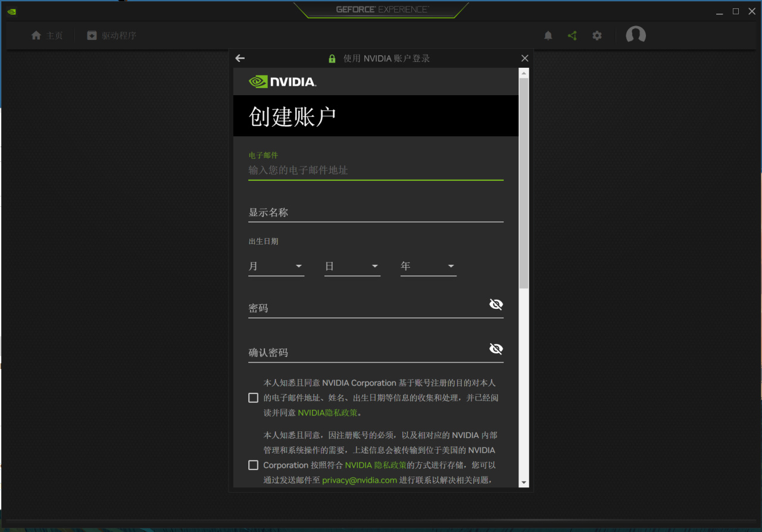Open the NVIDIA 隐私政策 link in second consent
The height and width of the screenshot is (532, 762).
[x=376, y=465]
